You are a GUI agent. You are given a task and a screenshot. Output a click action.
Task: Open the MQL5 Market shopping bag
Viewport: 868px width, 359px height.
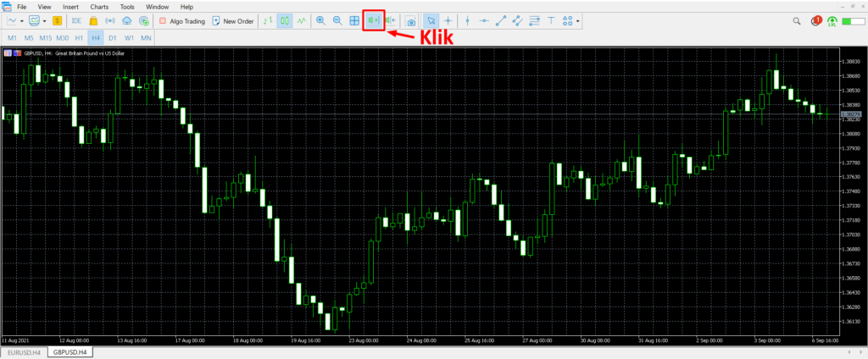click(x=94, y=20)
